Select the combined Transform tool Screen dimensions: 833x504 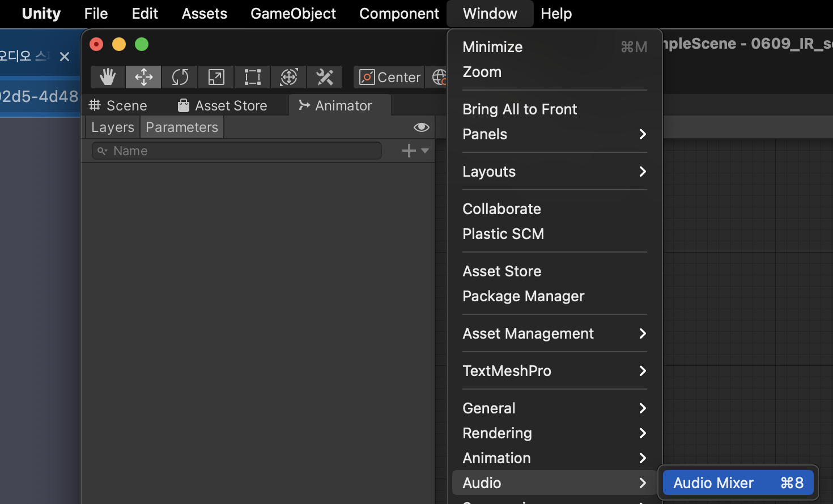288,77
